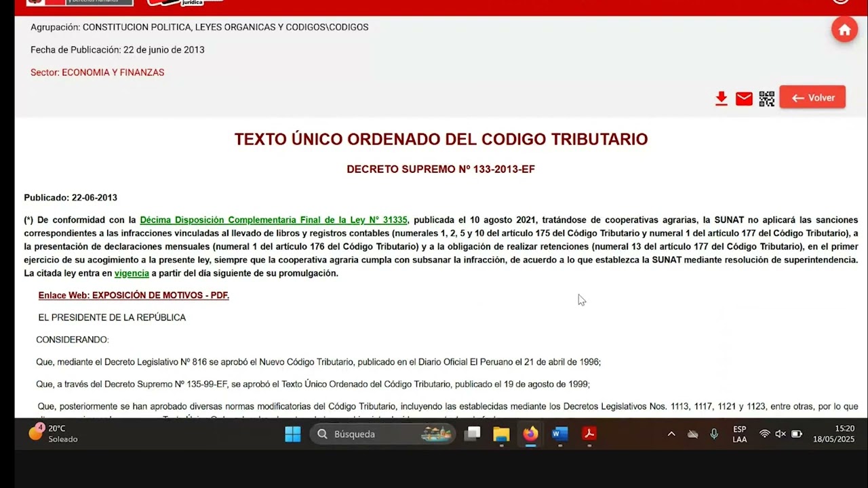Image resolution: width=868 pixels, height=488 pixels.
Task: Open Adobe Acrobat from the taskbar
Action: (589, 434)
